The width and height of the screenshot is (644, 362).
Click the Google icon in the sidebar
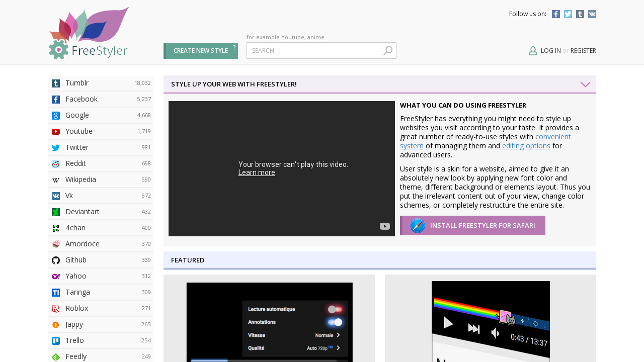coord(56,116)
